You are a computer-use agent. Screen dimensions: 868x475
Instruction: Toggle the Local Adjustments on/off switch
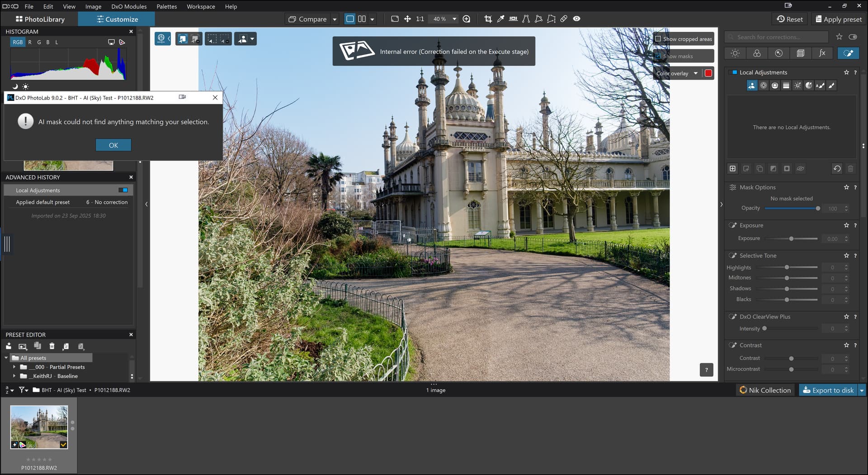(x=735, y=72)
